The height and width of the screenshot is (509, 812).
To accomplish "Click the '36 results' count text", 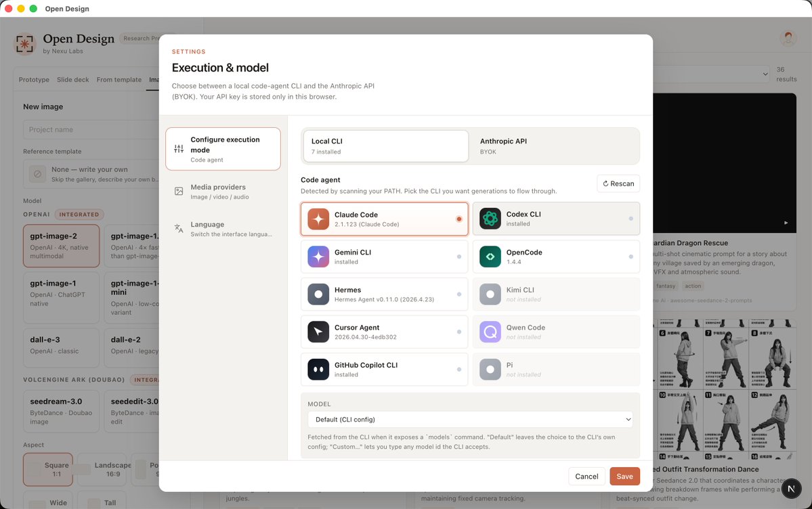I will coord(786,74).
